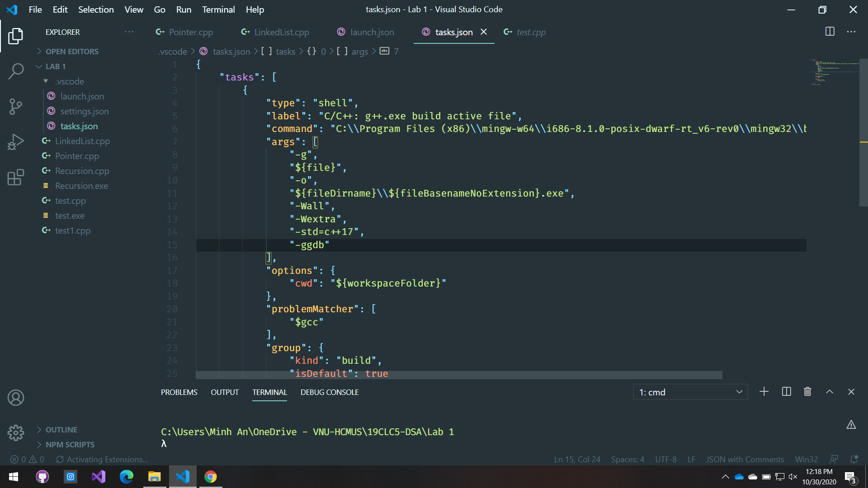Open the Run and Debug view
This screenshot has height=488, width=868.
[16, 142]
